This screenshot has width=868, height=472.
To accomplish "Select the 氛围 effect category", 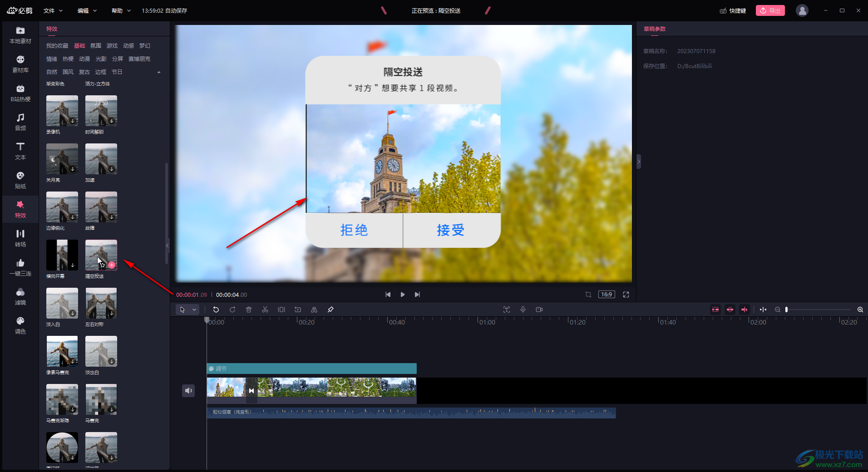I will pyautogui.click(x=96, y=46).
